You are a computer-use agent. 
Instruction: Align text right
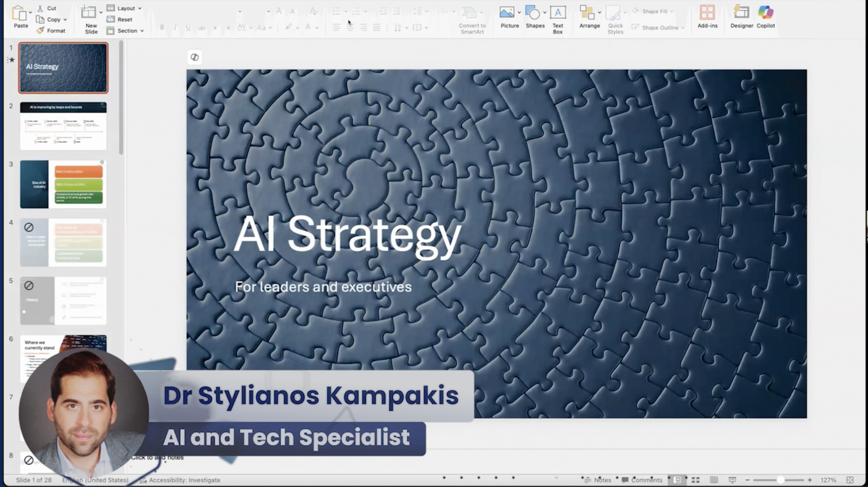363,27
